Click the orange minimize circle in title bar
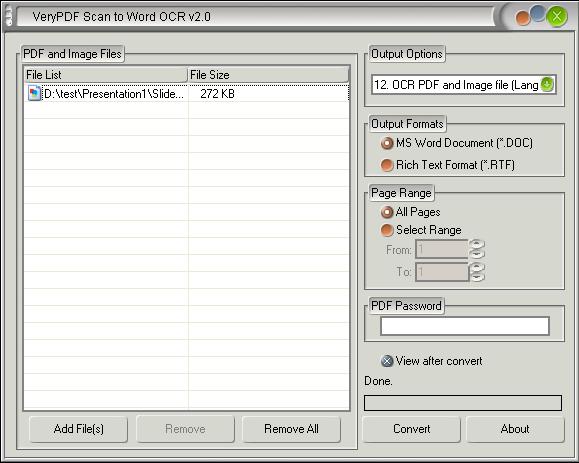The image size is (579, 463). coord(523,18)
